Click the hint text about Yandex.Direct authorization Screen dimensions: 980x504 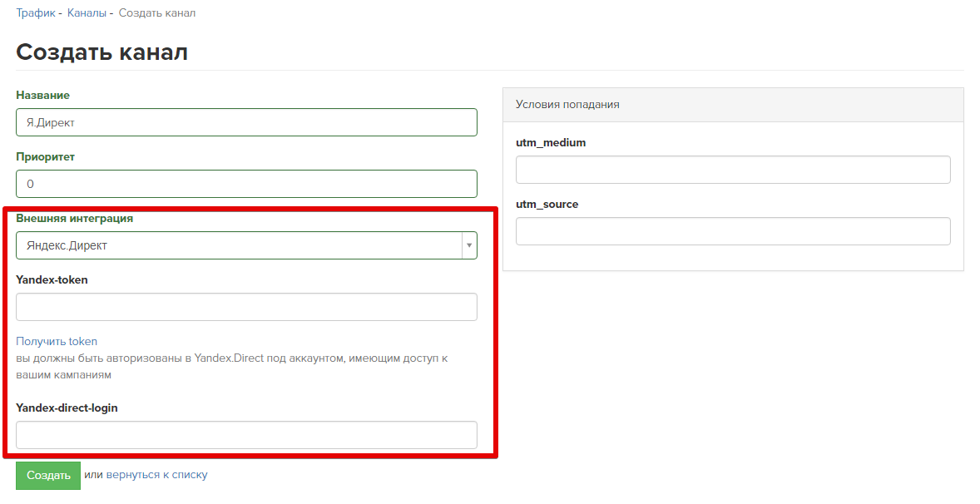232,367
